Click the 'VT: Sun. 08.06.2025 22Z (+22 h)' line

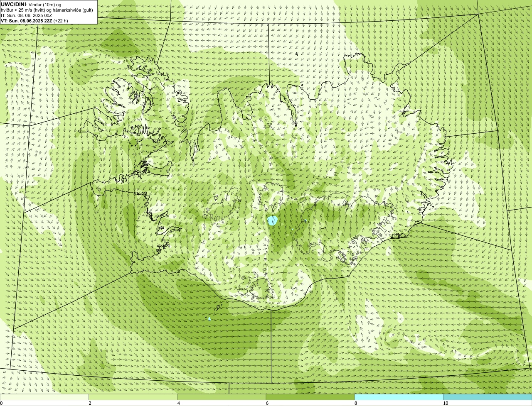coord(34,20)
